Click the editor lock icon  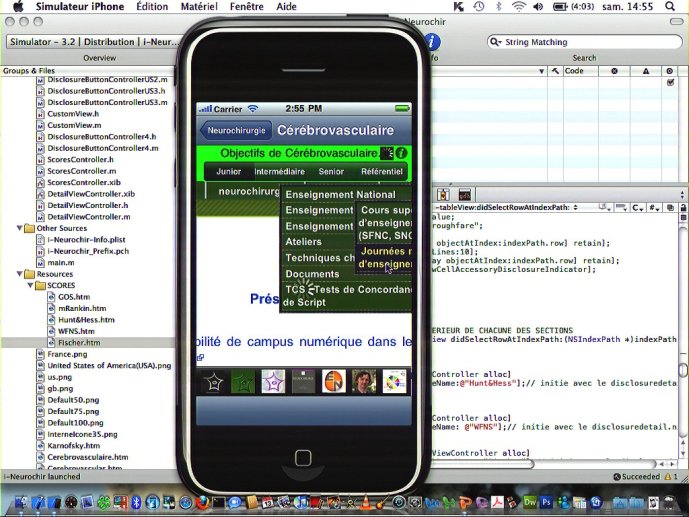tap(683, 207)
